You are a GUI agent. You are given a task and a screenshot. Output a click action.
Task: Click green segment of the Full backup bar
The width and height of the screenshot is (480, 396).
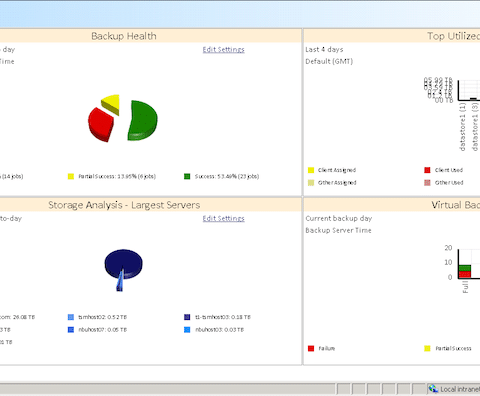(x=465, y=268)
